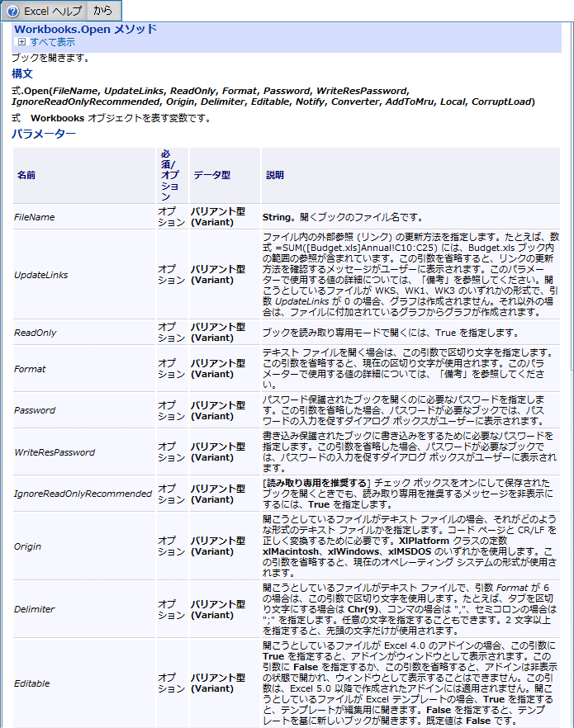Select the Editable parameter cell
The height and width of the screenshot is (728, 574).
pos(84,683)
